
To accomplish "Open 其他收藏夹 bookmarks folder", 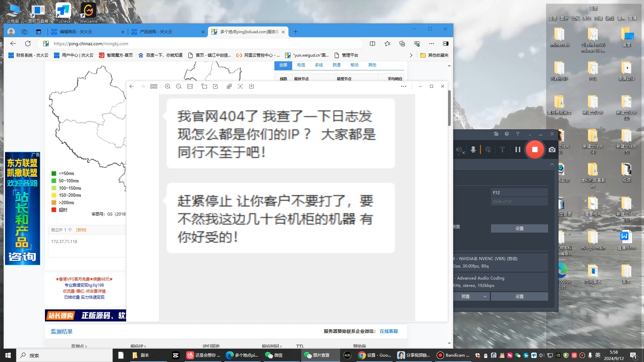I will pyautogui.click(x=434, y=55).
